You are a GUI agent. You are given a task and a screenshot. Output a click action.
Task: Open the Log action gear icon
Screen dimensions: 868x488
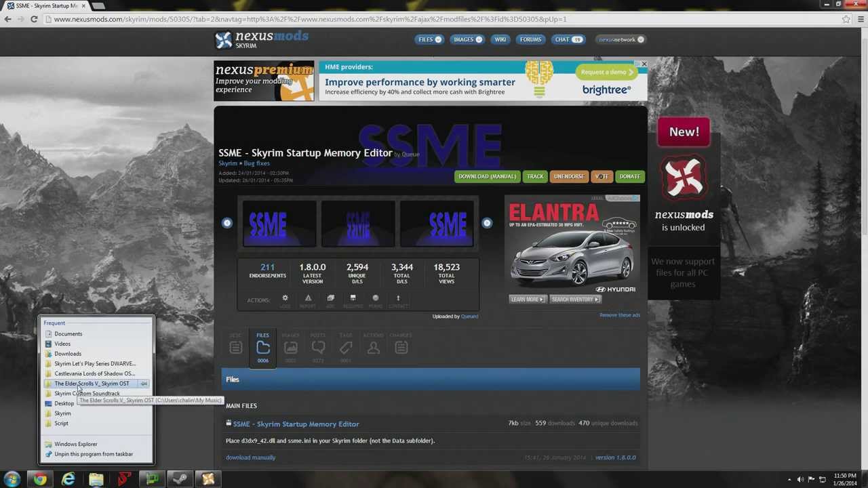pyautogui.click(x=285, y=298)
